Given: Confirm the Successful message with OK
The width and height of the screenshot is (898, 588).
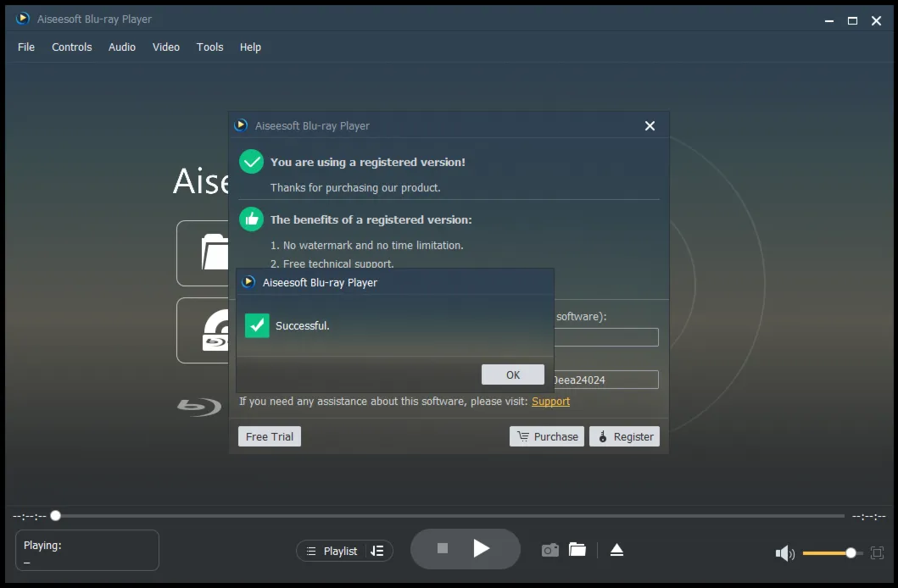Looking at the screenshot, I should 512,374.
